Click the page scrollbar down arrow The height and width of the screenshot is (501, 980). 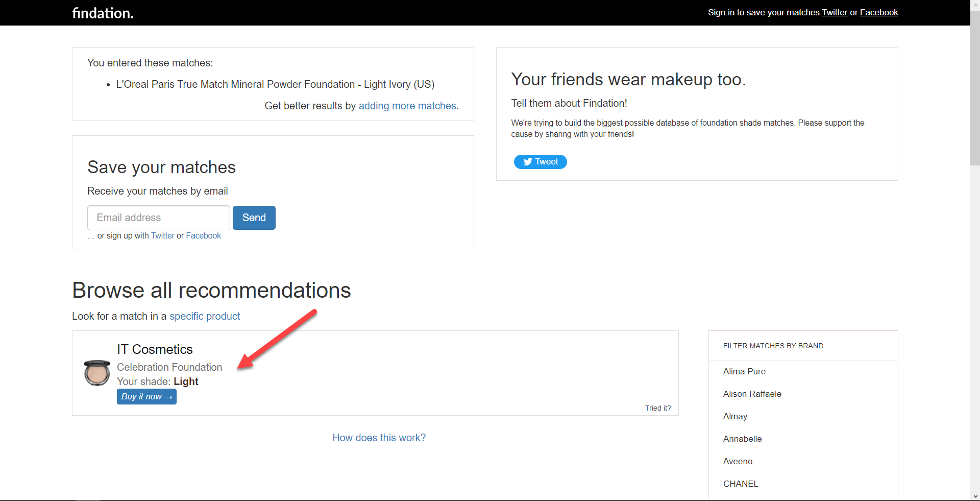pyautogui.click(x=974, y=495)
